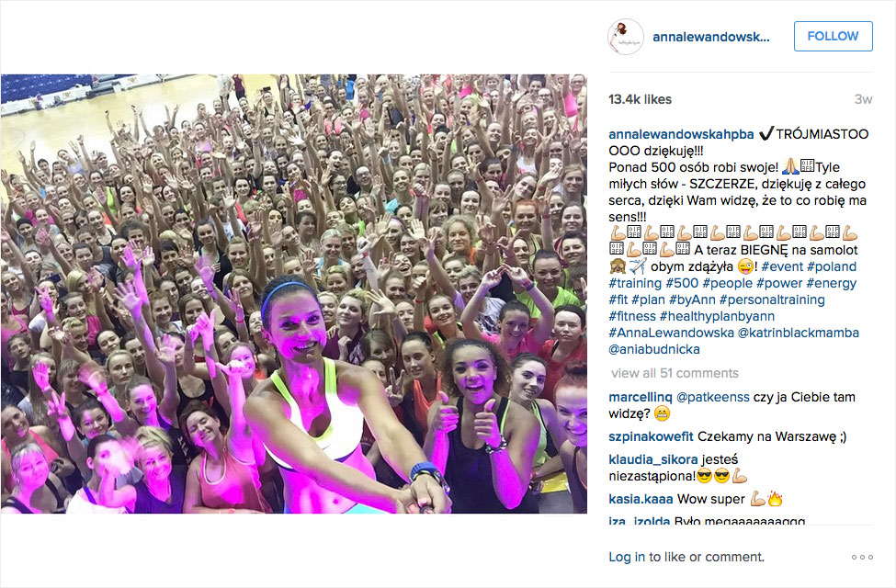Open the @patkeenss mention in the comment

(x=712, y=397)
